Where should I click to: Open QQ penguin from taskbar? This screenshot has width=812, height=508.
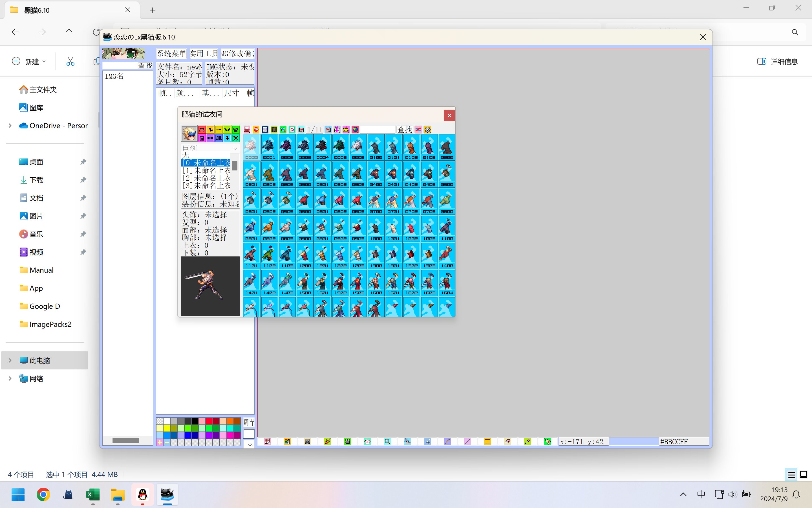click(x=143, y=494)
